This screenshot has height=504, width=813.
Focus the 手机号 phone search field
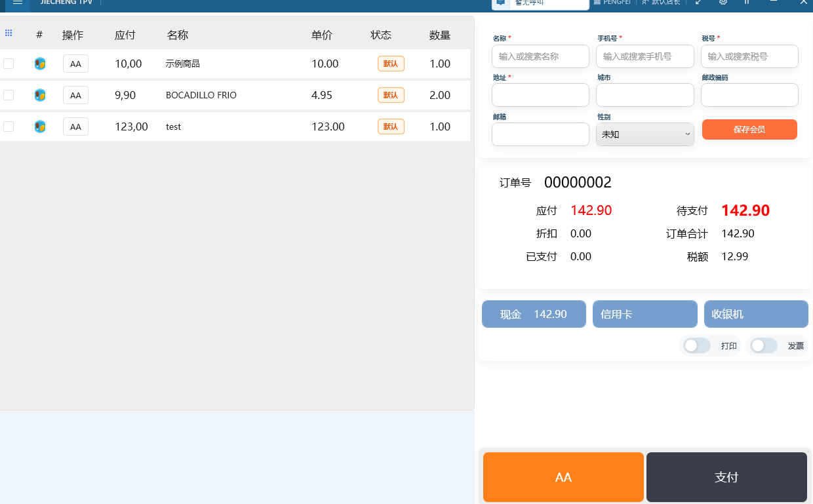(645, 56)
